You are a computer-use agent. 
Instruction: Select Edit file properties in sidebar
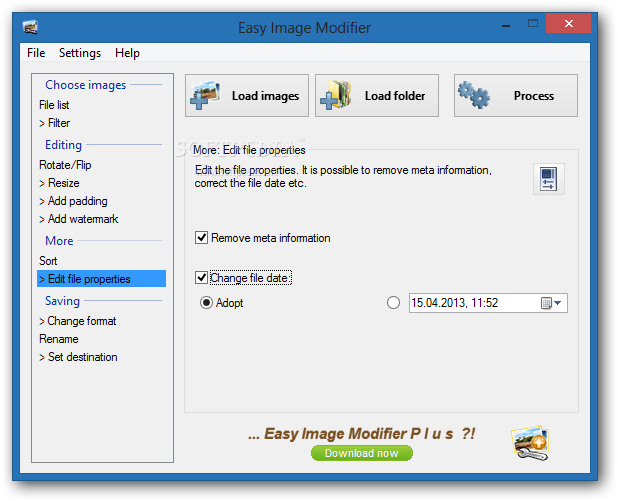101,279
